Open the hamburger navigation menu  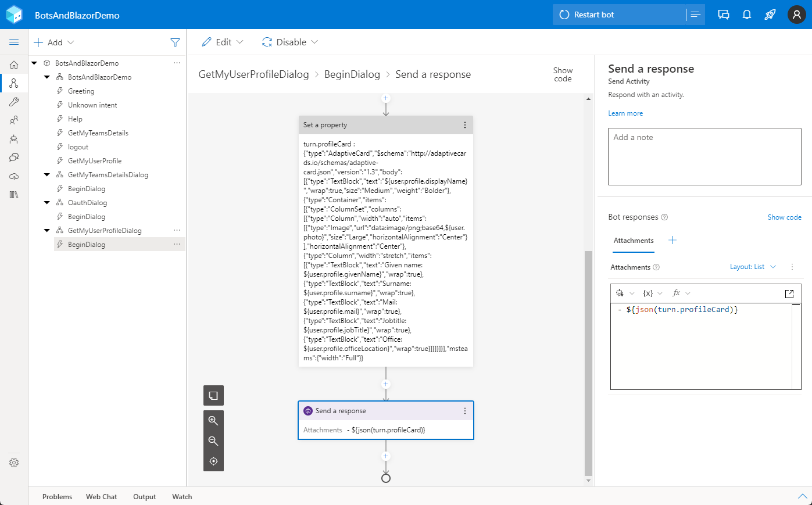pyautogui.click(x=14, y=42)
